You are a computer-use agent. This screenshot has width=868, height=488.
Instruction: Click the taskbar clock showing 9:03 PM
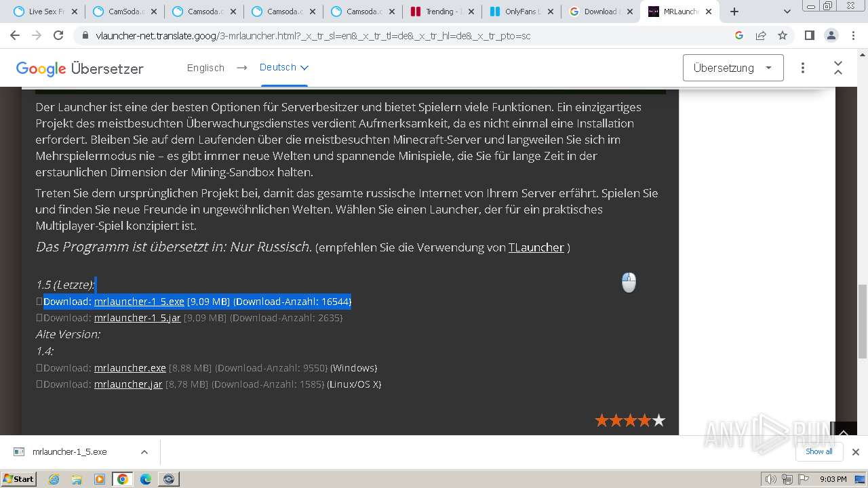pyautogui.click(x=833, y=479)
